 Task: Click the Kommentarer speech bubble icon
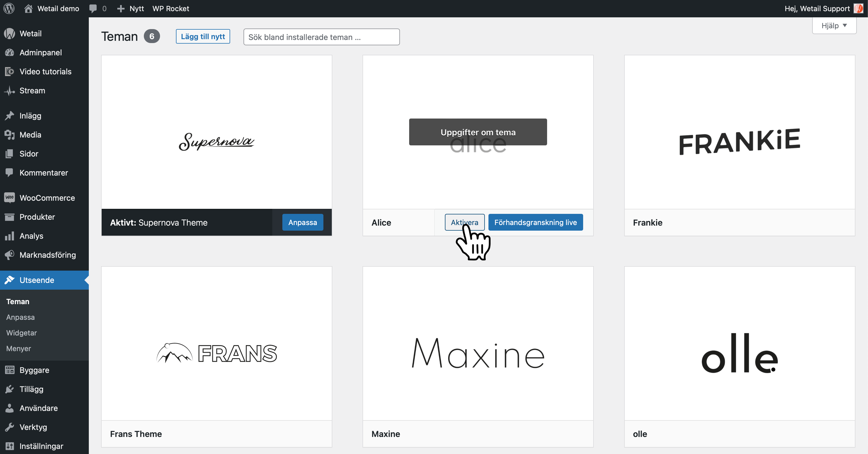(x=10, y=172)
